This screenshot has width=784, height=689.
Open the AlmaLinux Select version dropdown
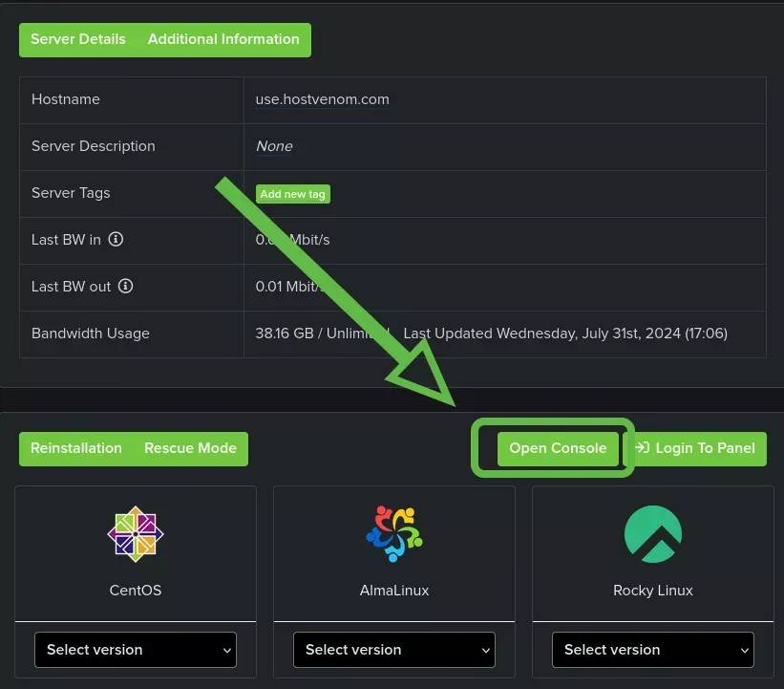[x=394, y=650]
